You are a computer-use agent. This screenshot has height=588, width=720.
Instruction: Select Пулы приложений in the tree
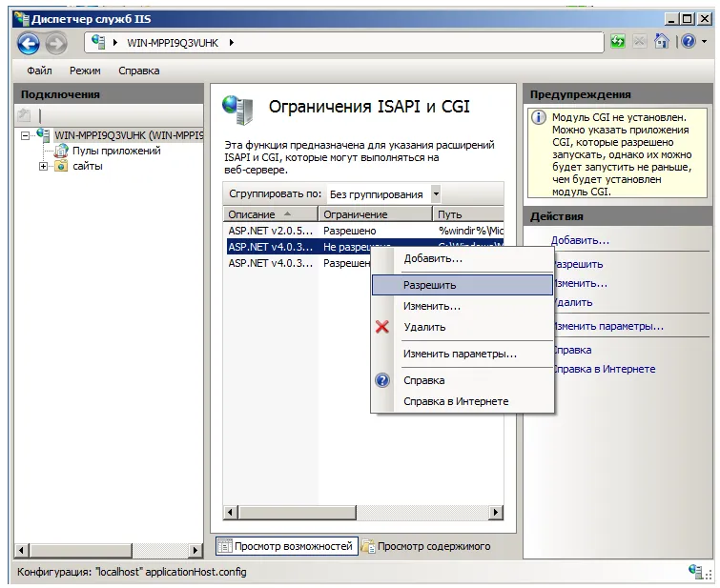coord(116,151)
